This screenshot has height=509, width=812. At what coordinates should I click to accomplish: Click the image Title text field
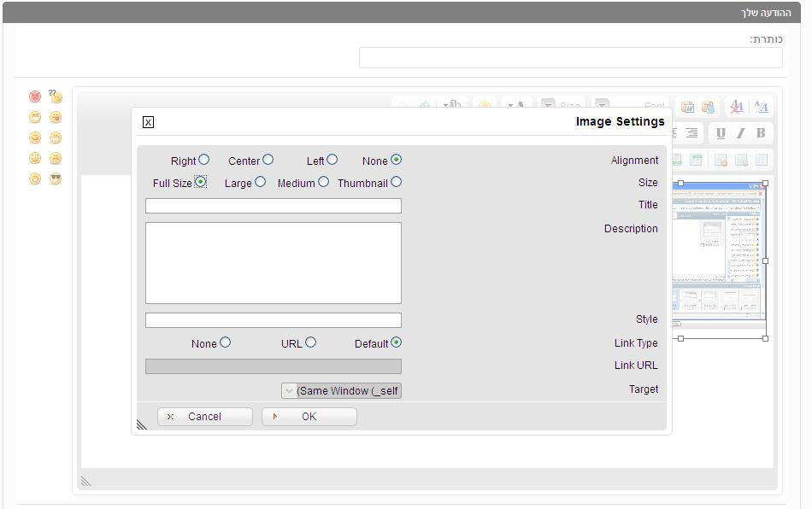[274, 206]
